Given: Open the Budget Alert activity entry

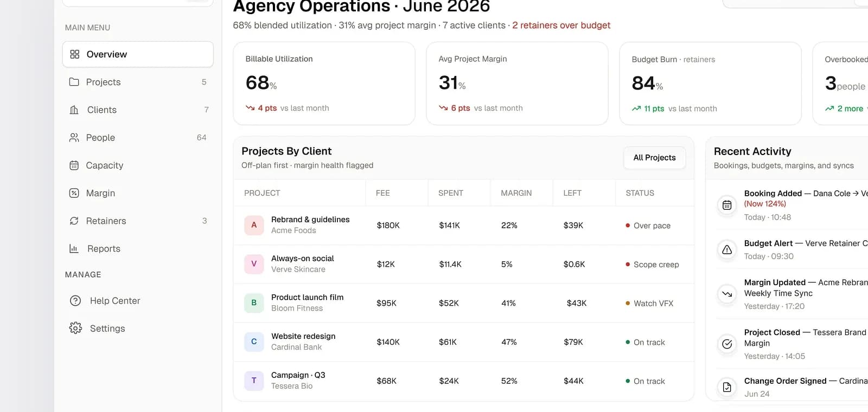Looking at the screenshot, I should 792,249.
